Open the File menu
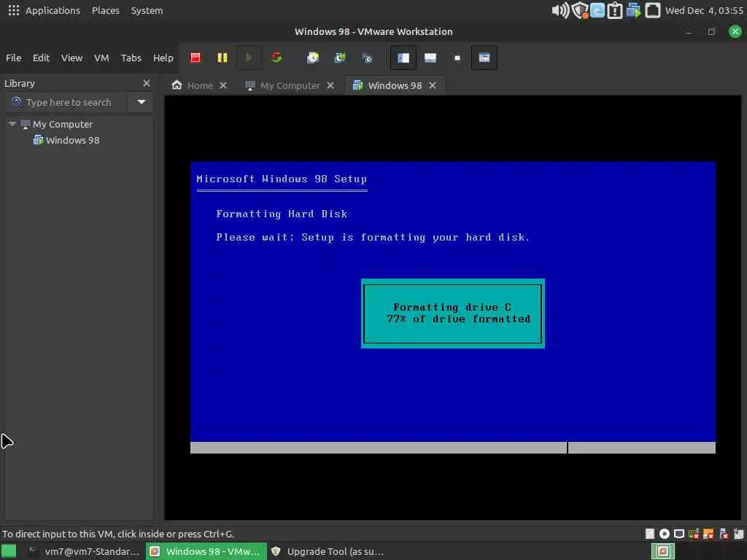The width and height of the screenshot is (747, 560). pos(13,58)
